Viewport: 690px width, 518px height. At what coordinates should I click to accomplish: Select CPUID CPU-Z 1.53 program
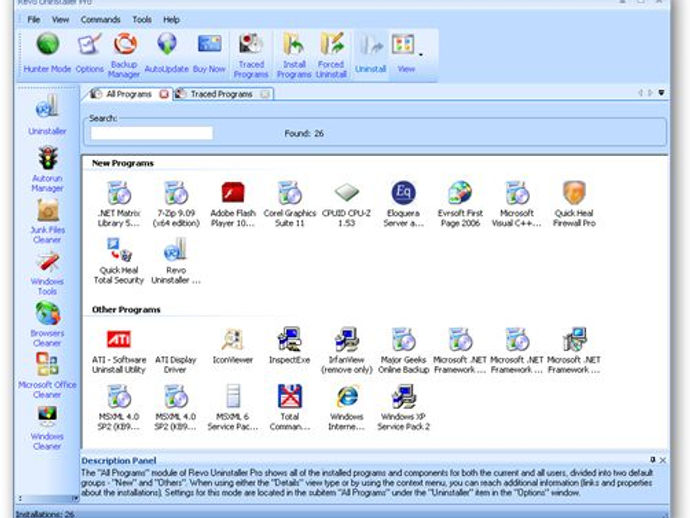[x=346, y=204]
